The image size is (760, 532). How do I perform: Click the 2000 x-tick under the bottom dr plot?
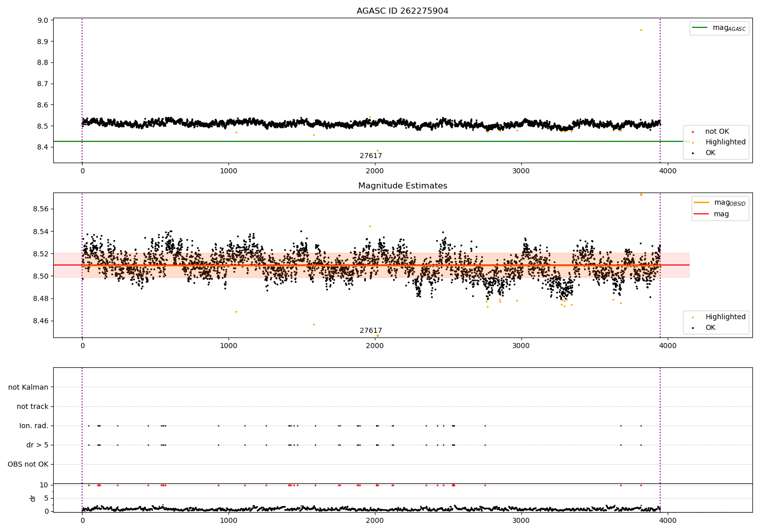375,520
